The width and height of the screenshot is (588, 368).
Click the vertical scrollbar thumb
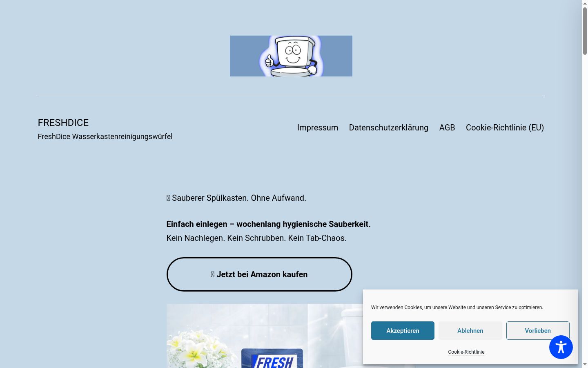click(585, 31)
